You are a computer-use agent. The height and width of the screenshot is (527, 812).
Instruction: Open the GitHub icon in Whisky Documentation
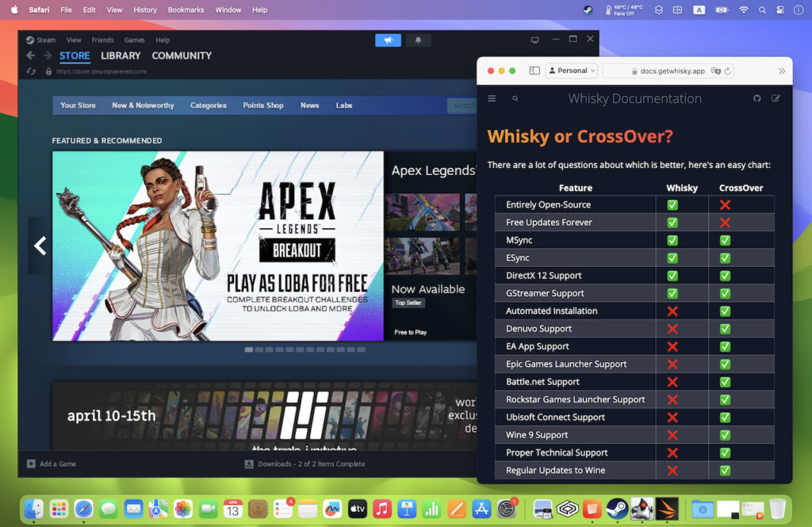click(x=756, y=98)
